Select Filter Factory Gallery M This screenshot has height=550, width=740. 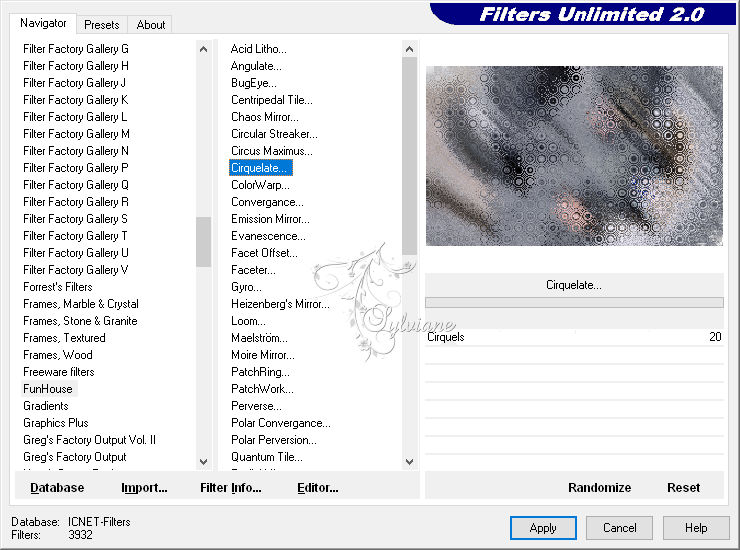[x=76, y=134]
